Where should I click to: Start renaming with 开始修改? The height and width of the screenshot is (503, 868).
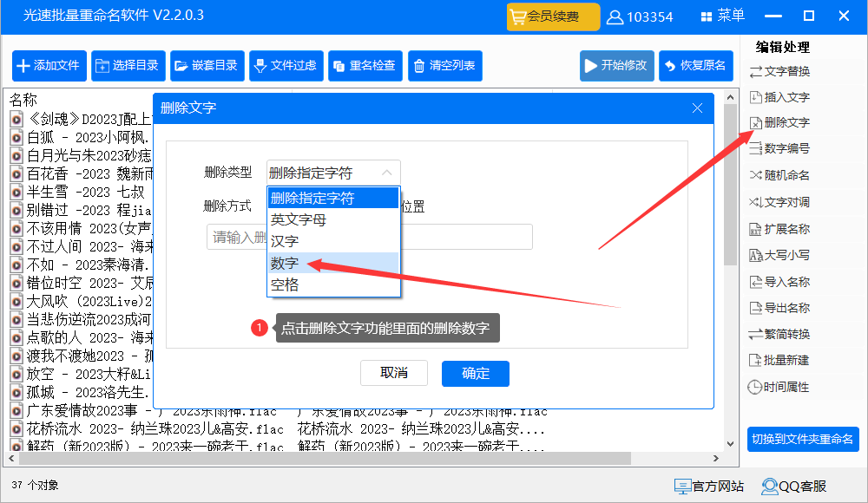coord(616,66)
